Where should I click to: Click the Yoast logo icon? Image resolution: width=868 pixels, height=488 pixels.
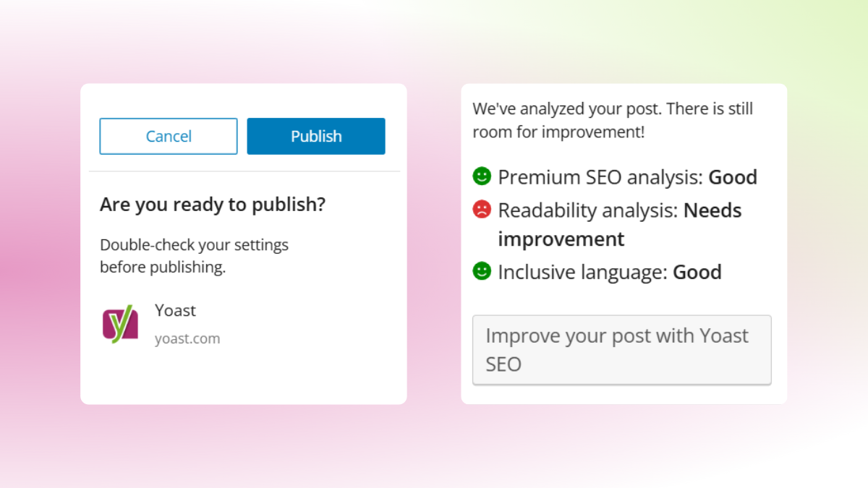coord(120,324)
